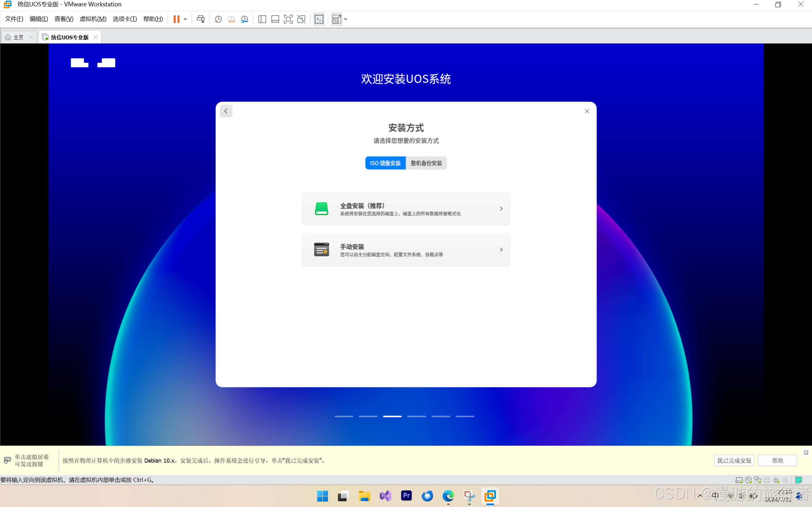Click the printer status icon
The image size is (812, 507).
[x=767, y=480]
